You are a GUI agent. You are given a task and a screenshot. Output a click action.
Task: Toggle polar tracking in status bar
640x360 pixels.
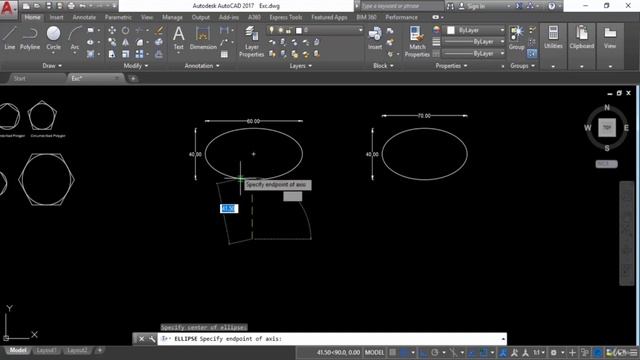tap(435, 352)
